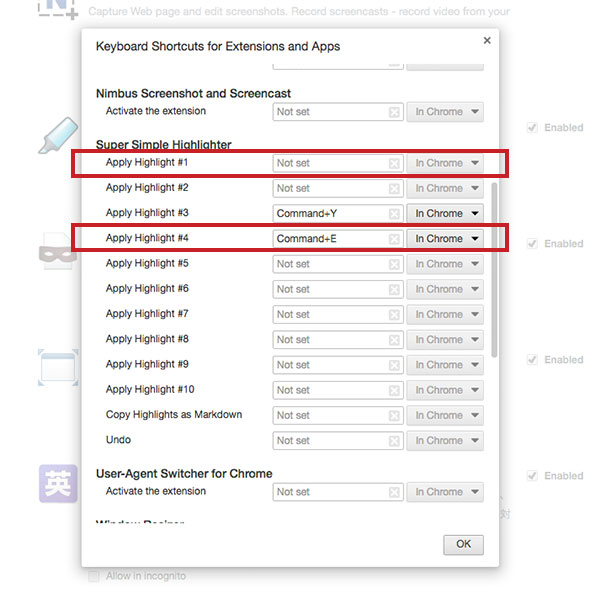600x598 pixels.
Task: Clear the Apply Highlight #1 shortcut
Action: 394,164
